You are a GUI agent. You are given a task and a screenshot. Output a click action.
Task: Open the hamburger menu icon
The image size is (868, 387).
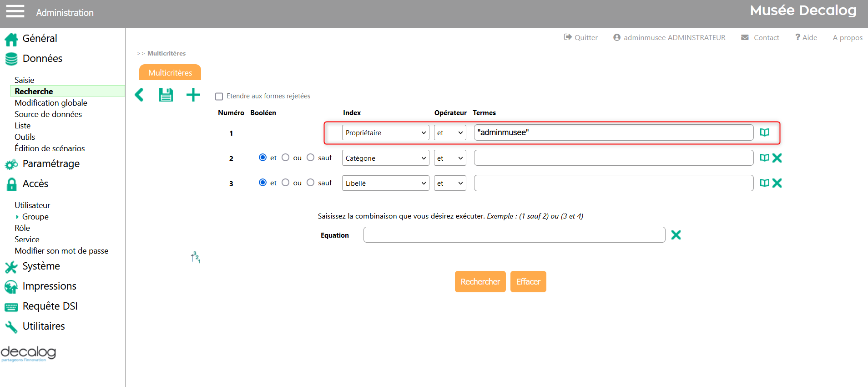(x=15, y=11)
